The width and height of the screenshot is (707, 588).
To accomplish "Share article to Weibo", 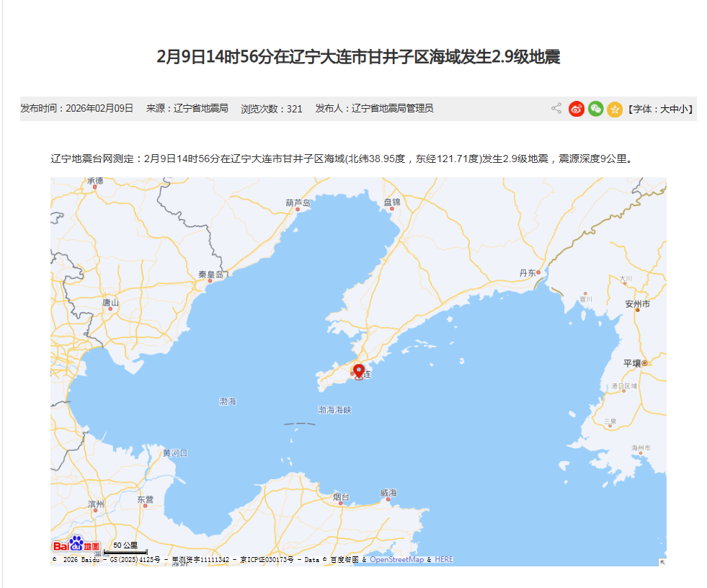I will click(x=577, y=109).
